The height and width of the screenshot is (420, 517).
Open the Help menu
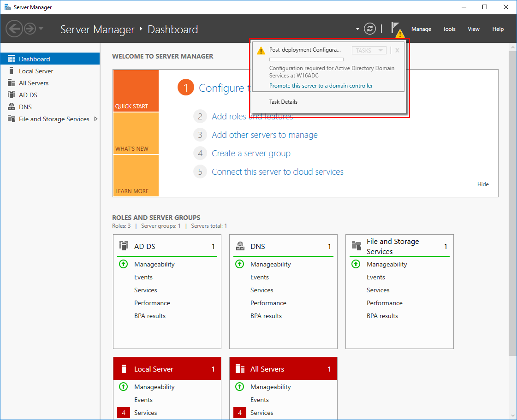pyautogui.click(x=498, y=29)
